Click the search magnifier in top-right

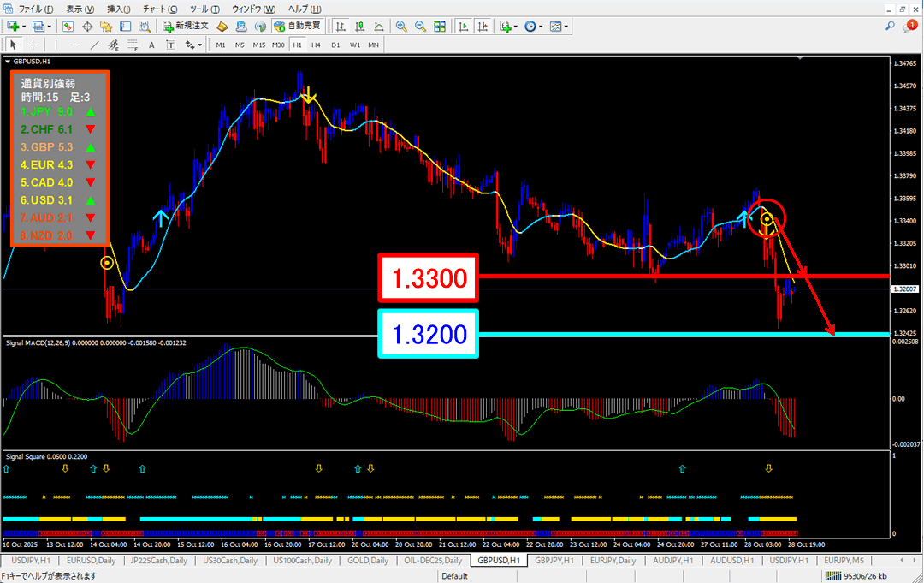pos(891,27)
